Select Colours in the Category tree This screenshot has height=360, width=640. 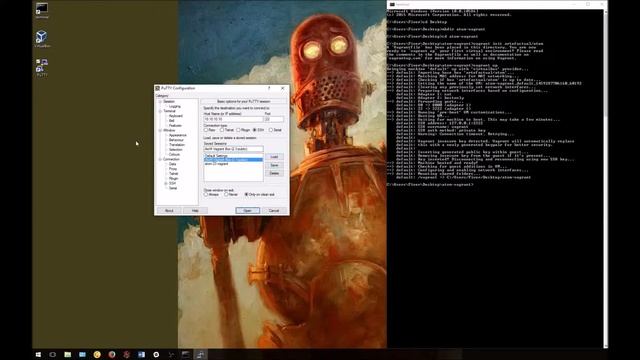coord(174,155)
